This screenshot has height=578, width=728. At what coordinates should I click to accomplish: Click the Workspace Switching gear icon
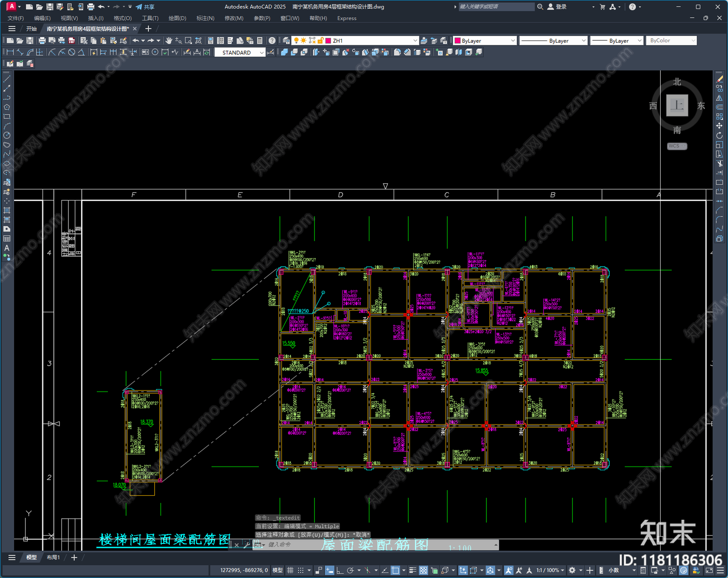(x=572, y=570)
